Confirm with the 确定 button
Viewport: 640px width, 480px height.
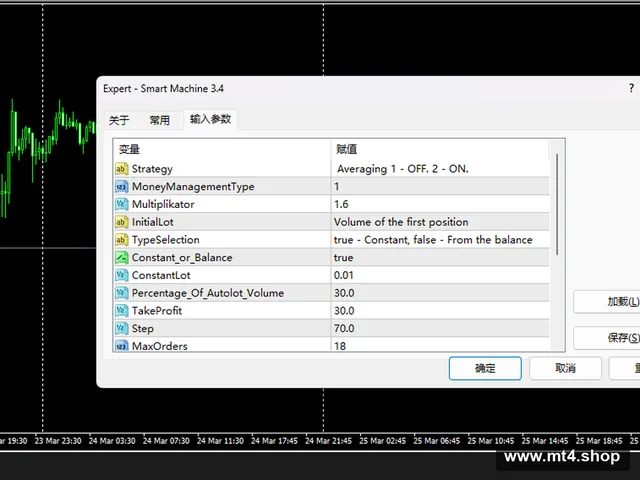[x=485, y=368]
